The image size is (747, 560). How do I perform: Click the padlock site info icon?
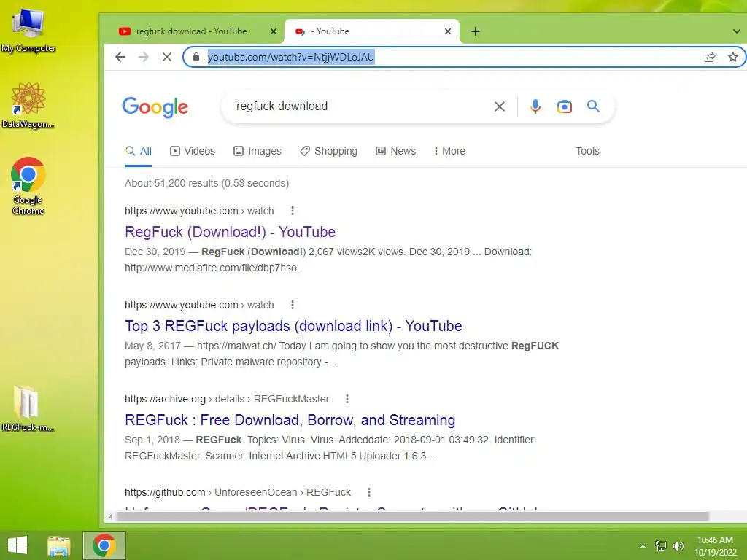196,57
